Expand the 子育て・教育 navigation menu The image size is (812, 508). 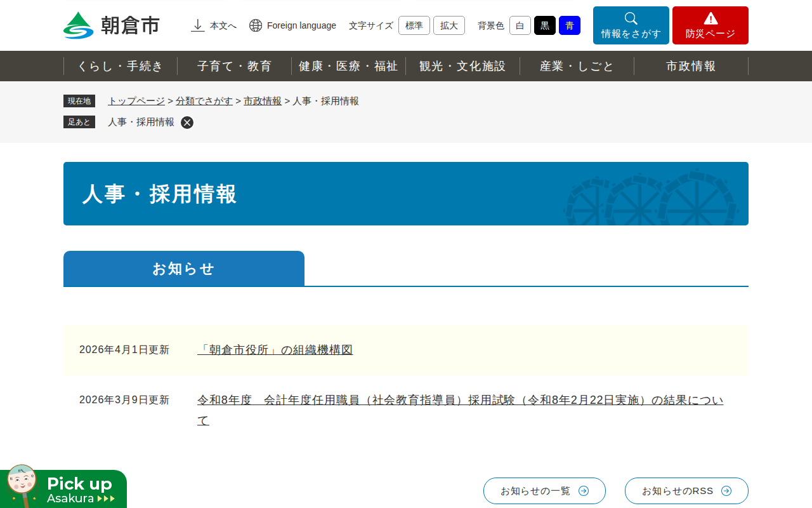pos(234,66)
